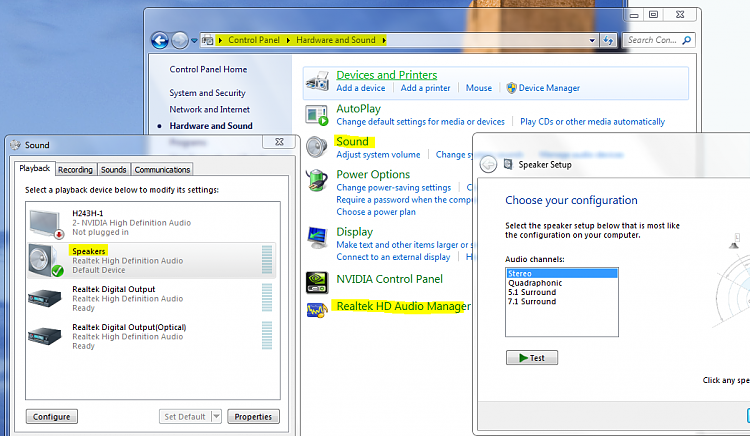Viewport: 750px width, 436px height.
Task: Click the Realtek Digital Output level meter
Action: point(267,297)
